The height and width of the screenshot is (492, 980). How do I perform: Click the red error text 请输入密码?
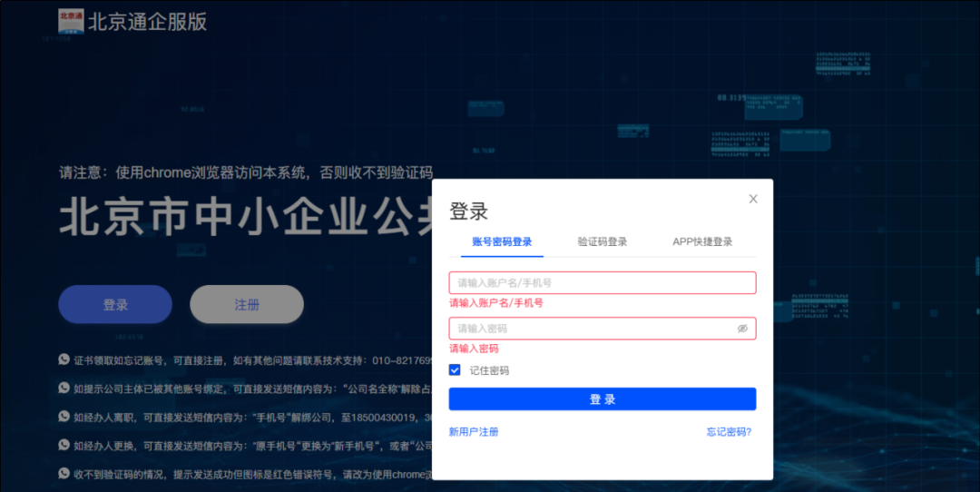474,349
